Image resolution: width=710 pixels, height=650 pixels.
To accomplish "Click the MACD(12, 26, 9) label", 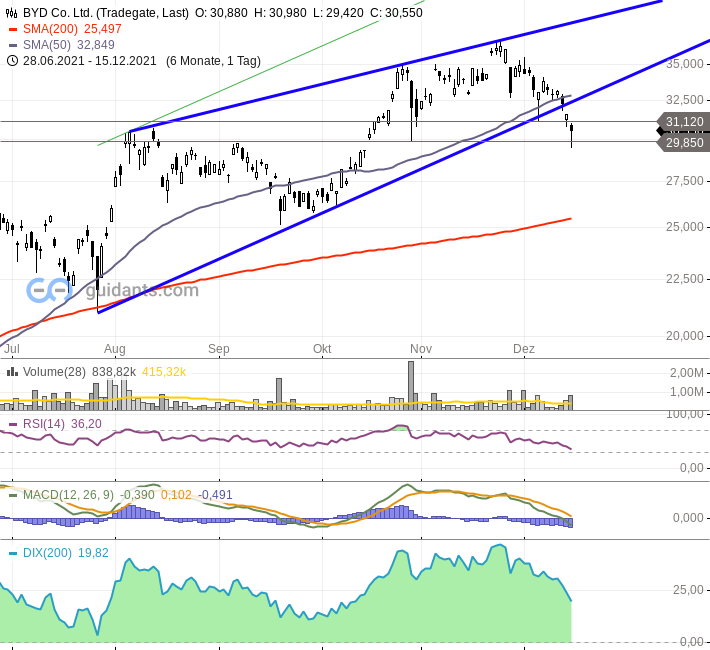I will pyautogui.click(x=68, y=495).
